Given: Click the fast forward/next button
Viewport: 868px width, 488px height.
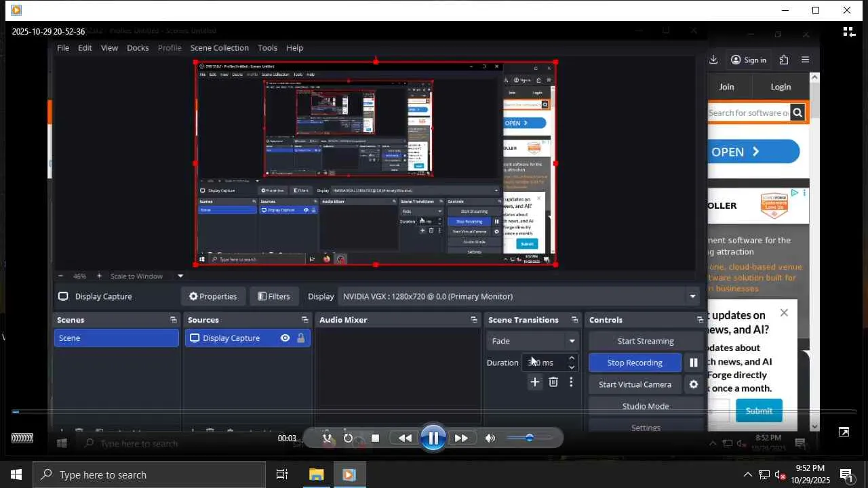Looking at the screenshot, I should pos(461,439).
